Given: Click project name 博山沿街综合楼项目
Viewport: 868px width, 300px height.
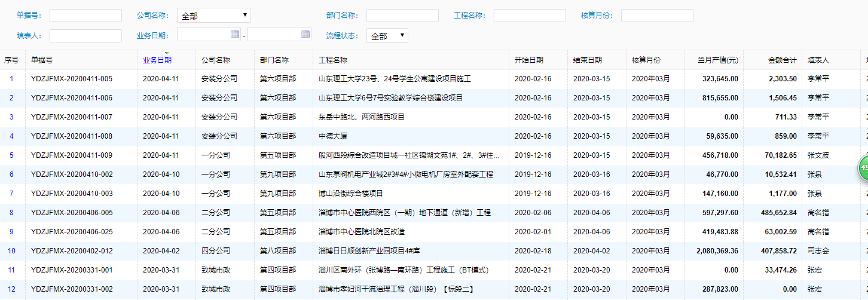Looking at the screenshot, I should click(x=351, y=194).
